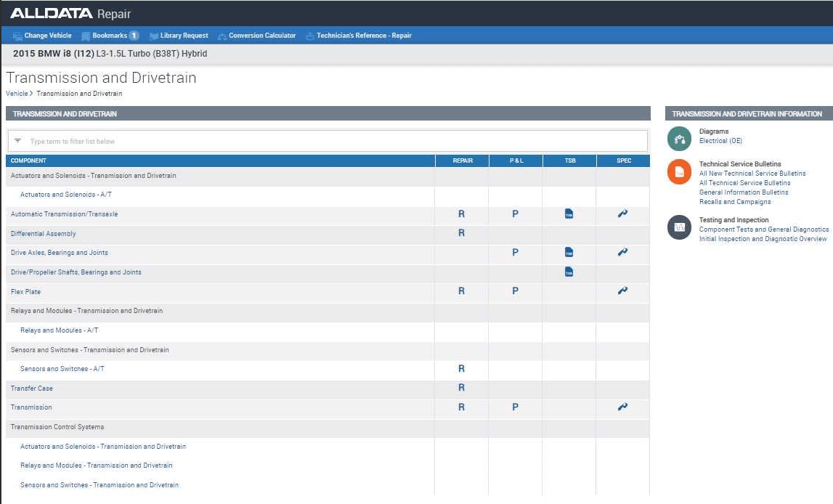Viewport: 833px width, 504px height.
Task: Open Initial Inspection and Diagnostic Overview
Action: (763, 239)
